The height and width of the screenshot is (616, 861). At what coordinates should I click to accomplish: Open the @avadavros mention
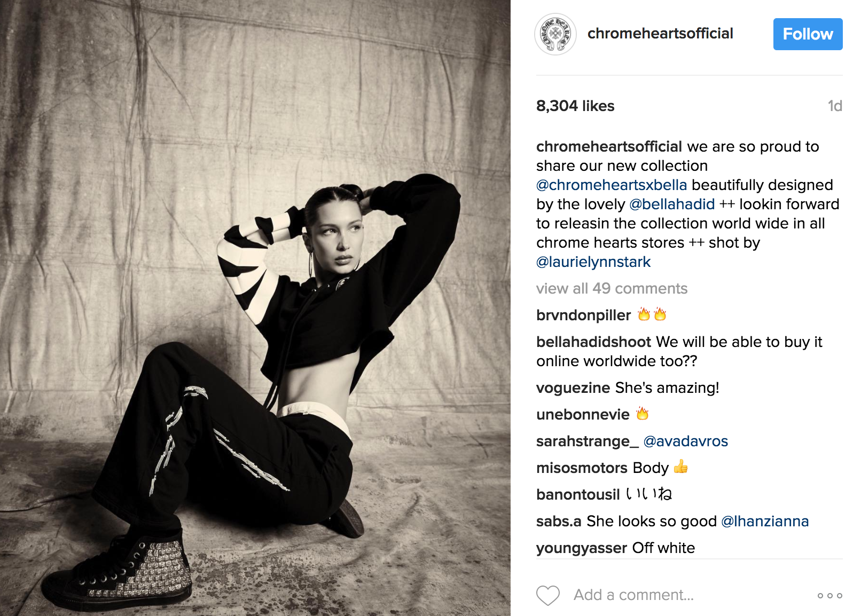(686, 441)
